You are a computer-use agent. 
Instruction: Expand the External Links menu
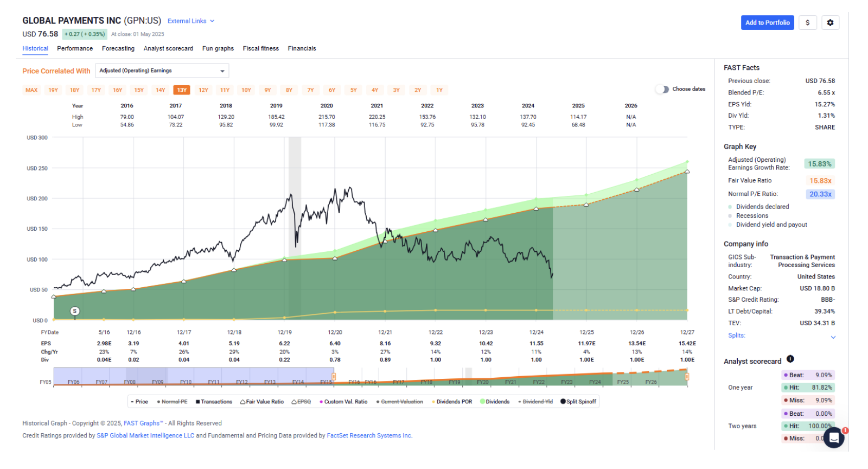(x=191, y=21)
